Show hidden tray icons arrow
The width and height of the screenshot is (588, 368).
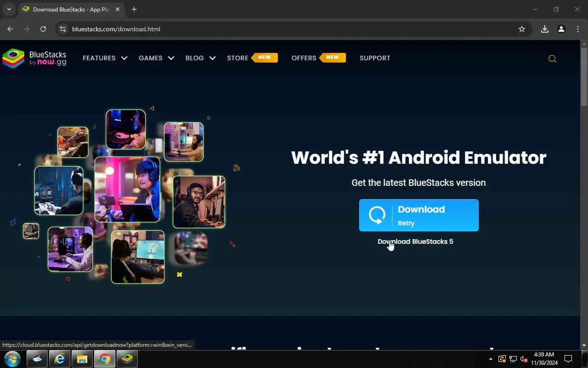click(491, 359)
